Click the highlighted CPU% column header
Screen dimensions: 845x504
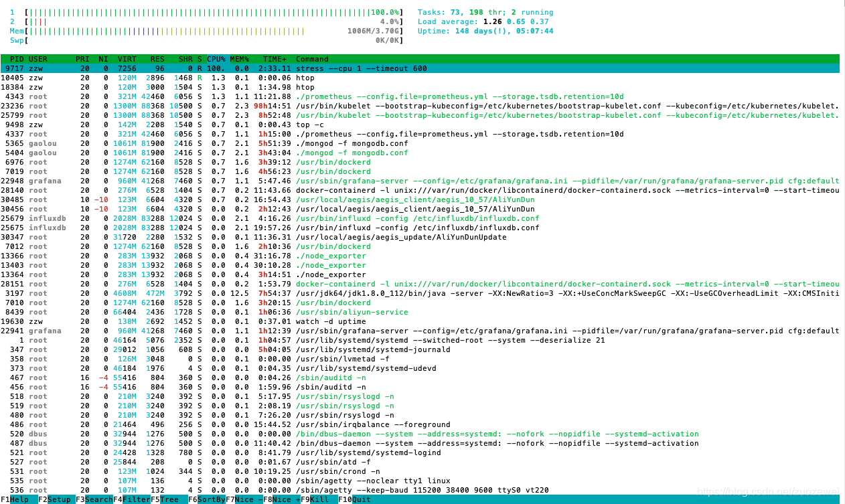click(x=216, y=59)
